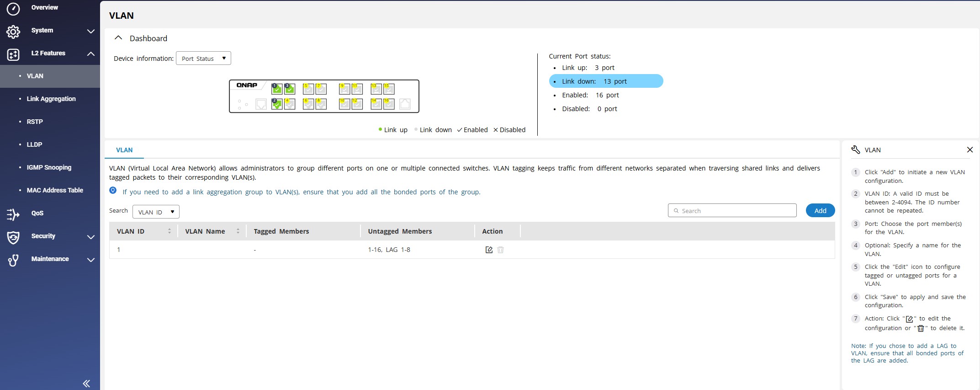The height and width of the screenshot is (390, 980).
Task: Close the VLAN help panel
Action: [970, 150]
